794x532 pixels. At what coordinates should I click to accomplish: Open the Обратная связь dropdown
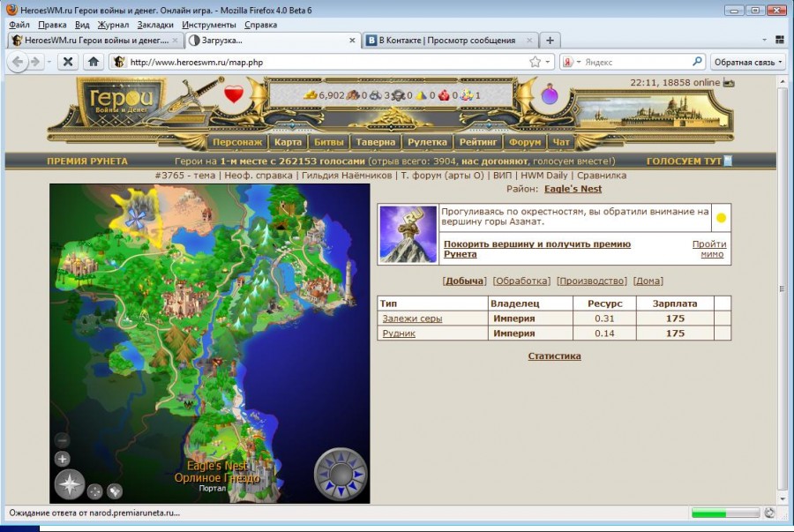coord(748,62)
